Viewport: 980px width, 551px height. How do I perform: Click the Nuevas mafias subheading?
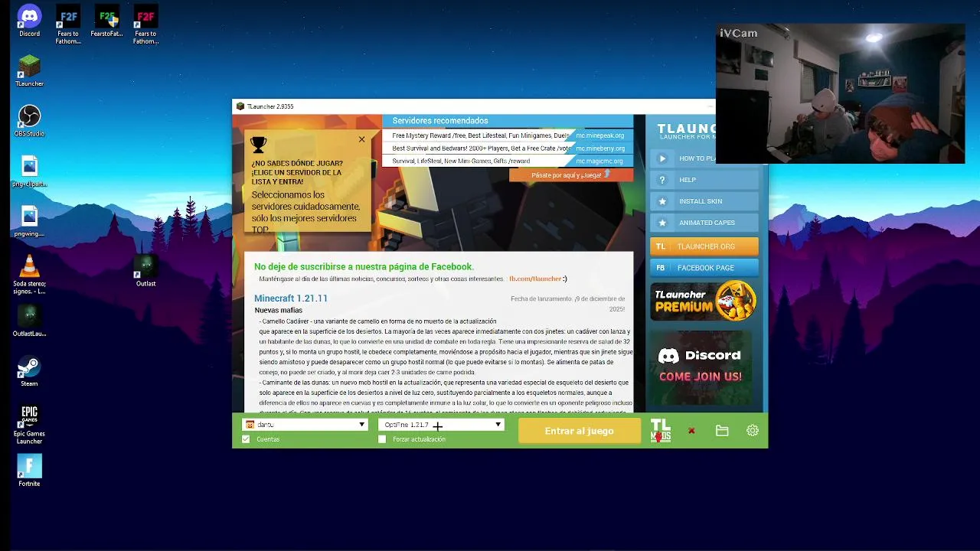coord(279,310)
